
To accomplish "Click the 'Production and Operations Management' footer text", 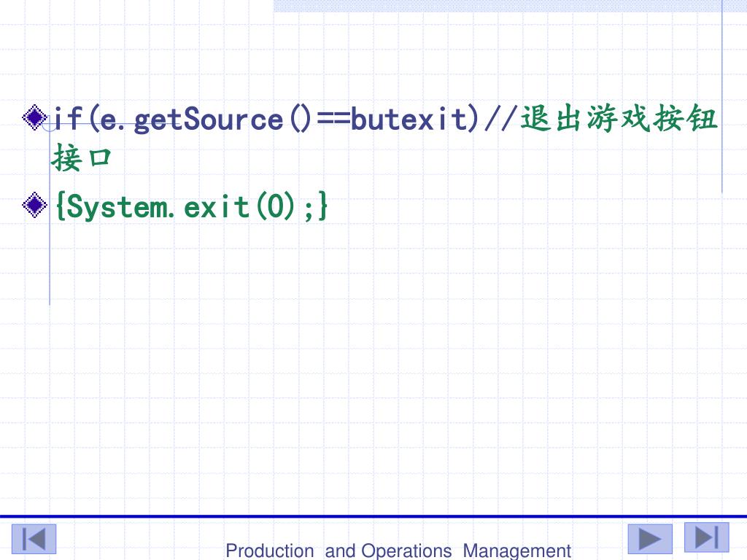I will click(x=398, y=551).
